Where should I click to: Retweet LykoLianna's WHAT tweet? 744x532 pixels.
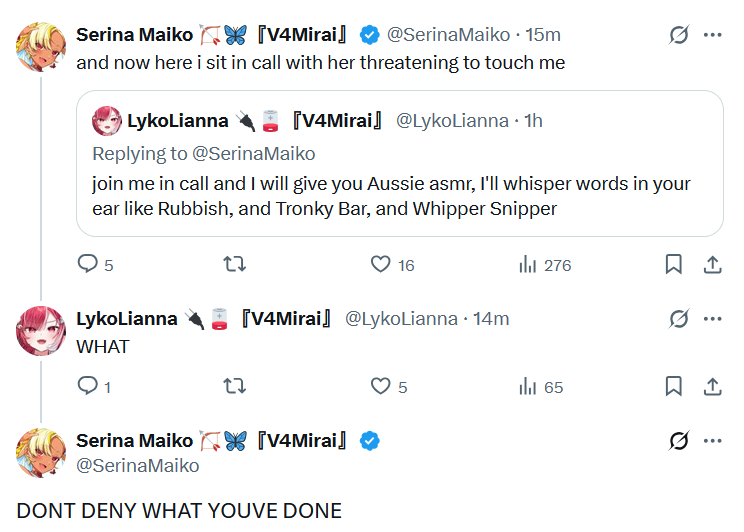point(234,386)
